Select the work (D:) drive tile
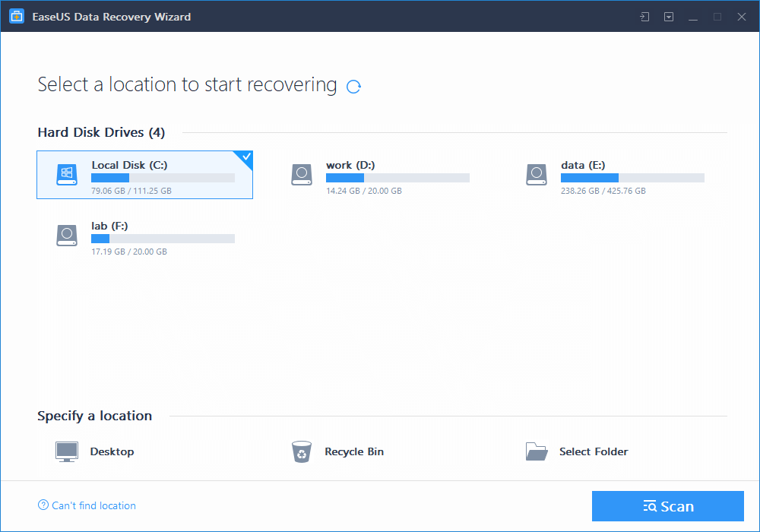The image size is (760, 532). coord(380,174)
